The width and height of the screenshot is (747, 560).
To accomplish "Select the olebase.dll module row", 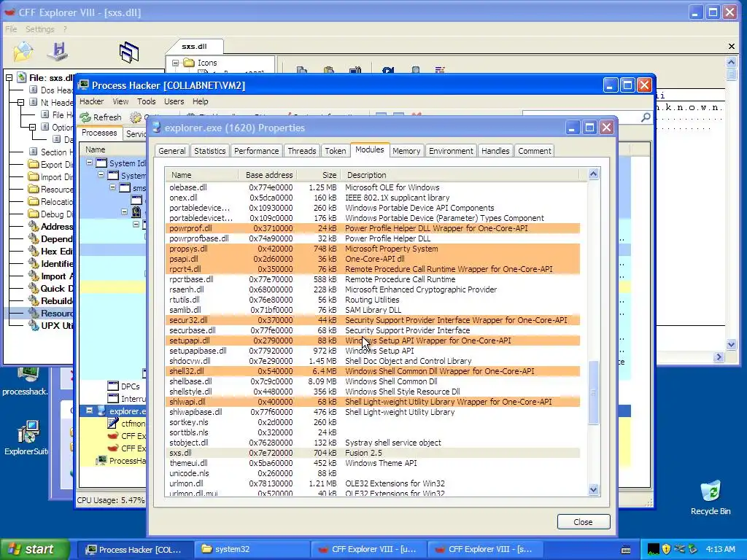I will (373, 187).
